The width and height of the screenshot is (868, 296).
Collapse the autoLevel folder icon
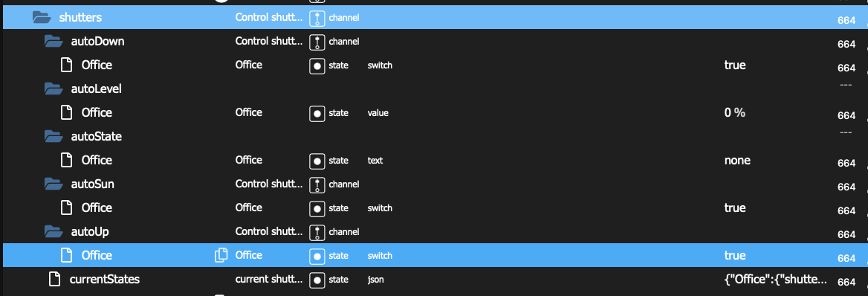54,89
